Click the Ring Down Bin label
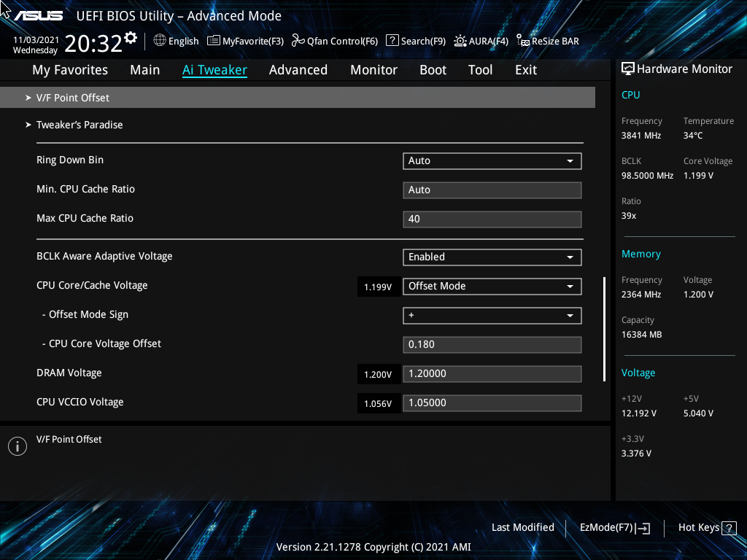Screen dimensions: 747x560 (x=70, y=160)
